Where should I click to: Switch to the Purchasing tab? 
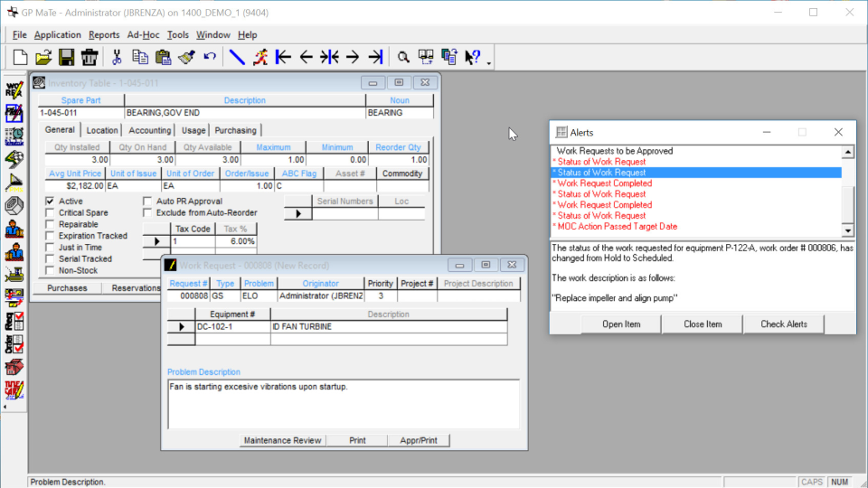pos(236,130)
